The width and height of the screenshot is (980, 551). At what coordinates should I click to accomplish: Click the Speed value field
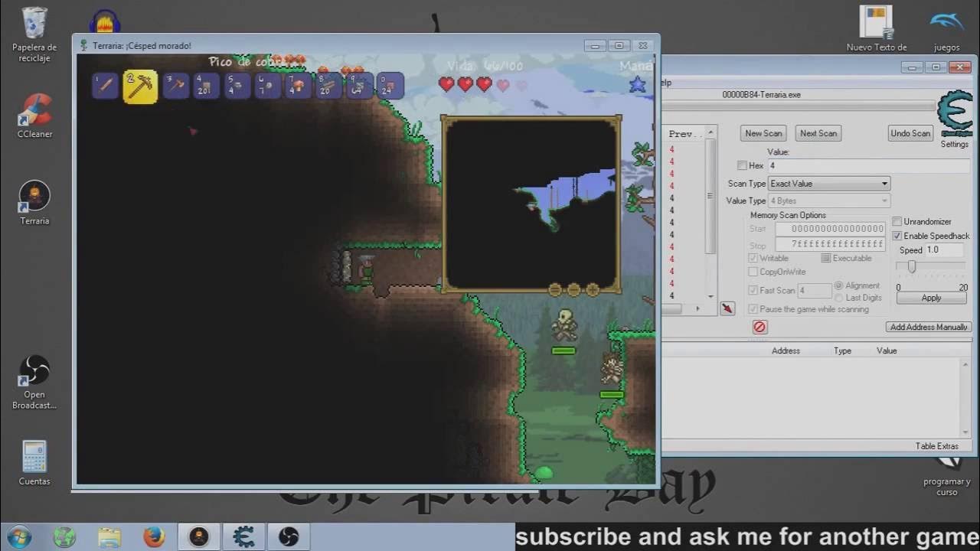(x=944, y=250)
